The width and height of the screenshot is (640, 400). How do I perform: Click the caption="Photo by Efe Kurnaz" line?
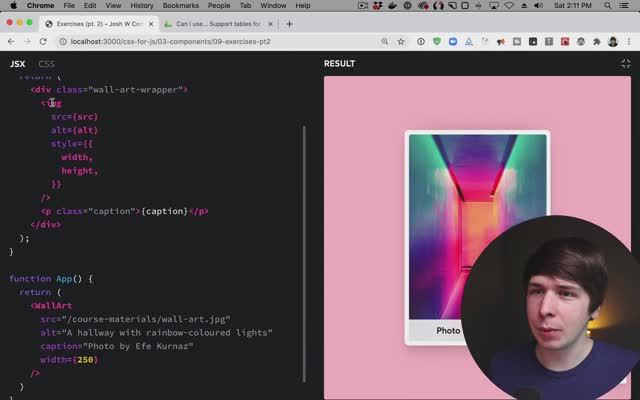(x=117, y=346)
